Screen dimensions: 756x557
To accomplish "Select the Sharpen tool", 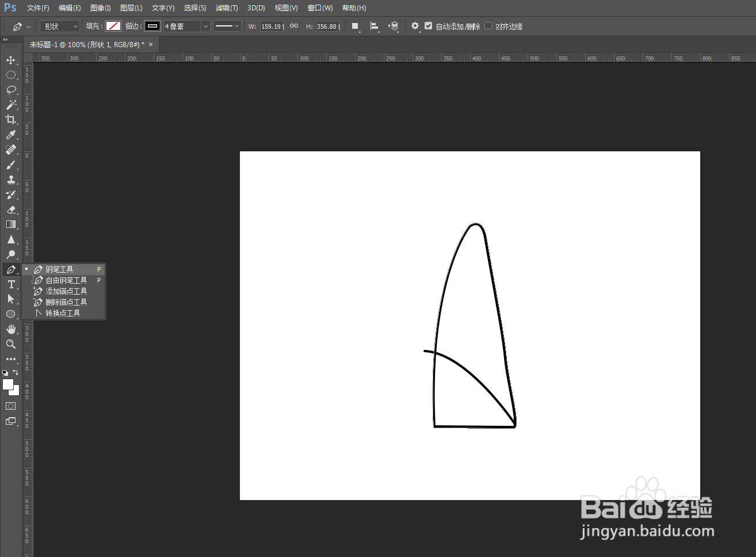I will [x=11, y=239].
